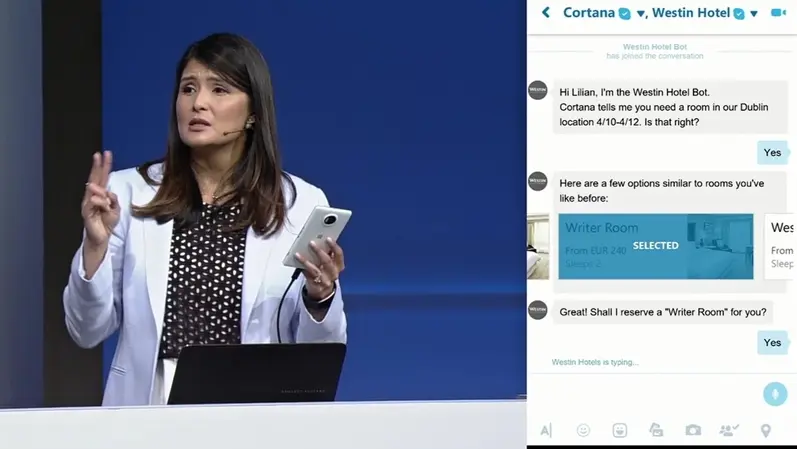Open the text keyboard input icon
The height and width of the screenshot is (449, 797).
click(546, 431)
